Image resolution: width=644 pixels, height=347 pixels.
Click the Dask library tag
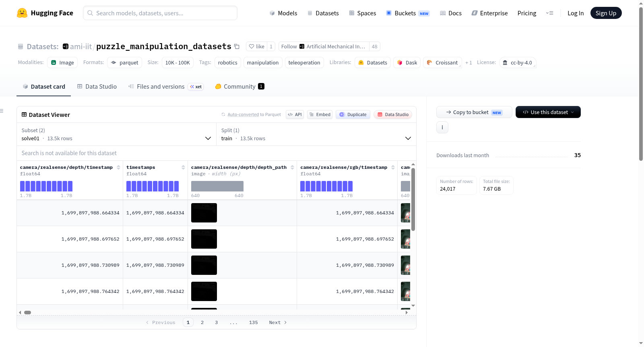[x=407, y=62]
